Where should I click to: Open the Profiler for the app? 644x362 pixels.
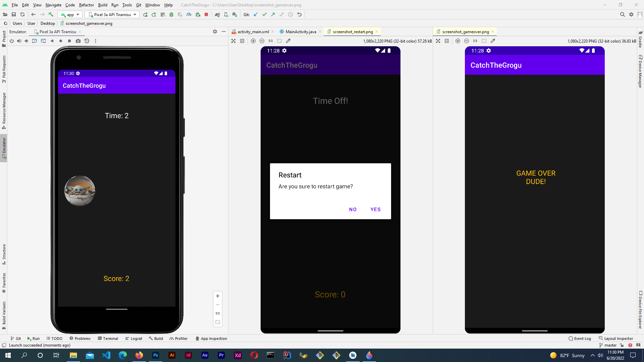click(x=189, y=14)
